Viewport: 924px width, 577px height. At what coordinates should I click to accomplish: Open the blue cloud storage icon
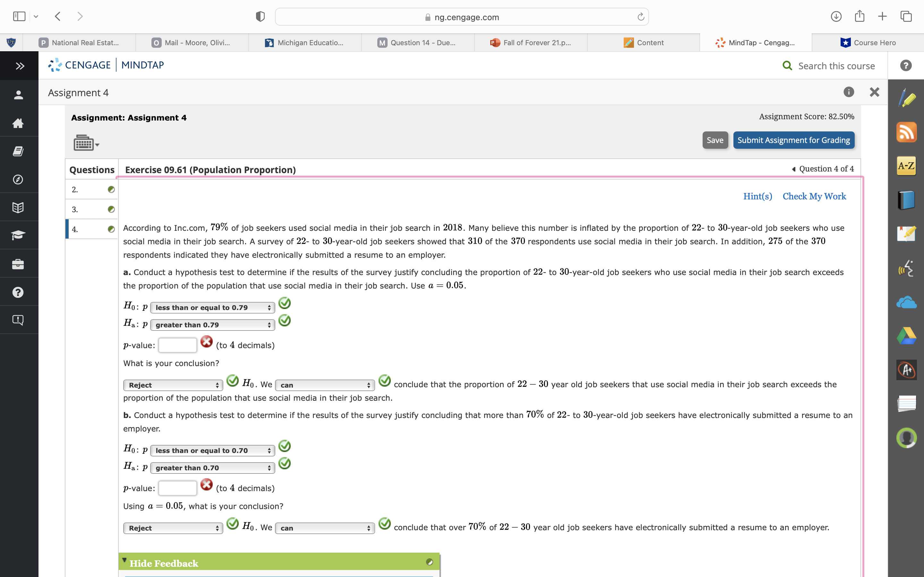(906, 303)
